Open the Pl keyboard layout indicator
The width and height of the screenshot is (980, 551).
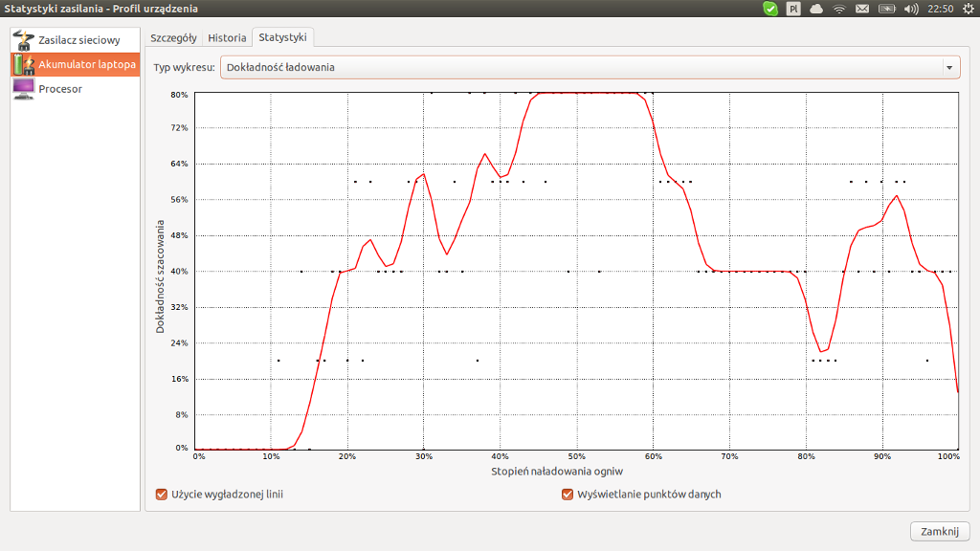pyautogui.click(x=793, y=9)
